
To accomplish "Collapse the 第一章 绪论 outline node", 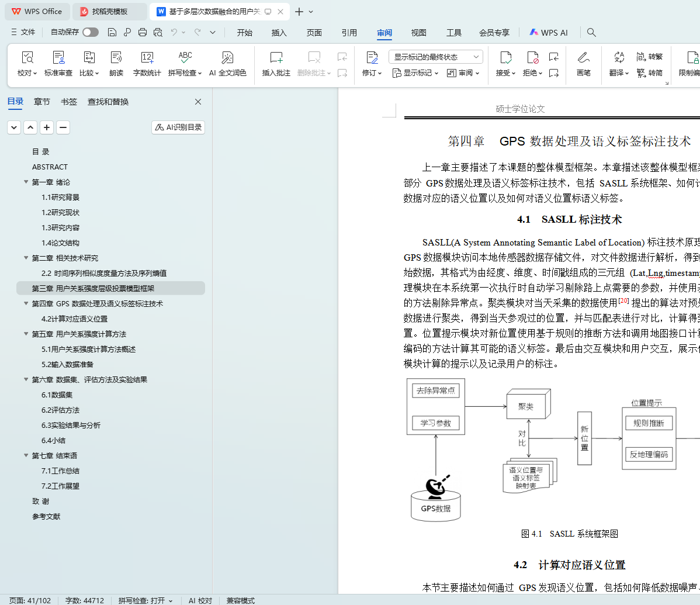I will click(26, 182).
